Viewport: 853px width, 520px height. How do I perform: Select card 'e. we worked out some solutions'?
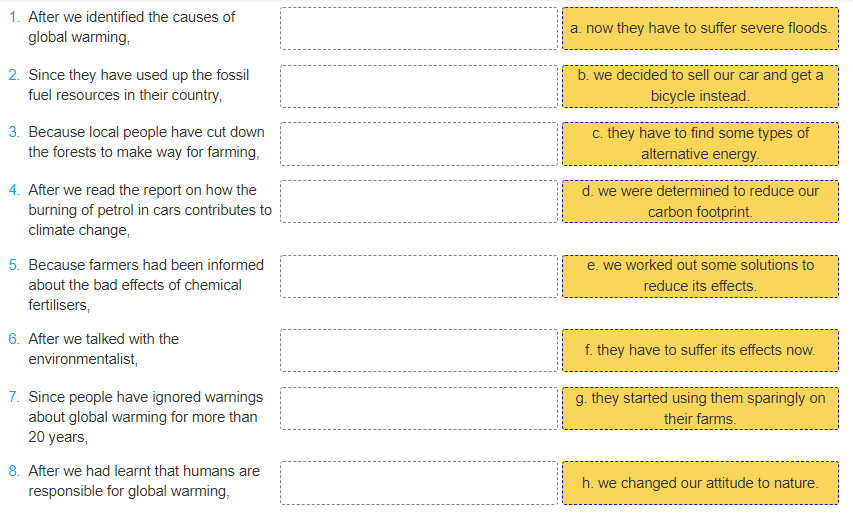(x=700, y=276)
